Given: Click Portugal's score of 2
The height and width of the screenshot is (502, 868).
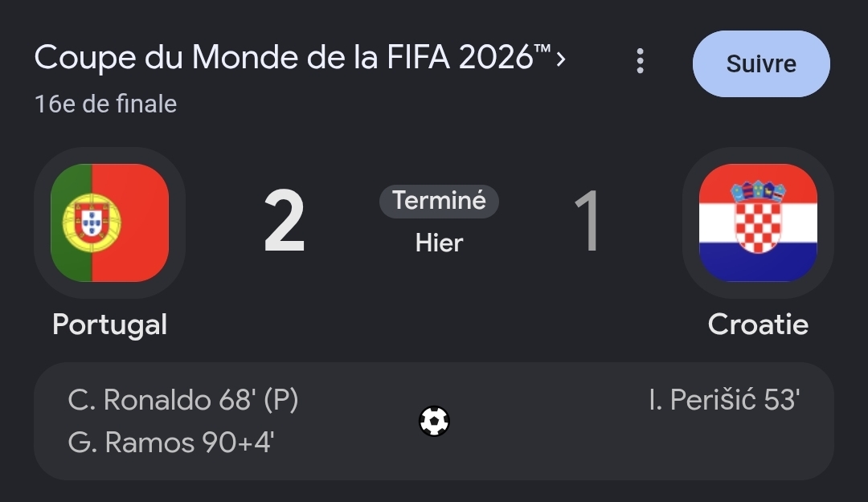Looking at the screenshot, I should click(284, 222).
